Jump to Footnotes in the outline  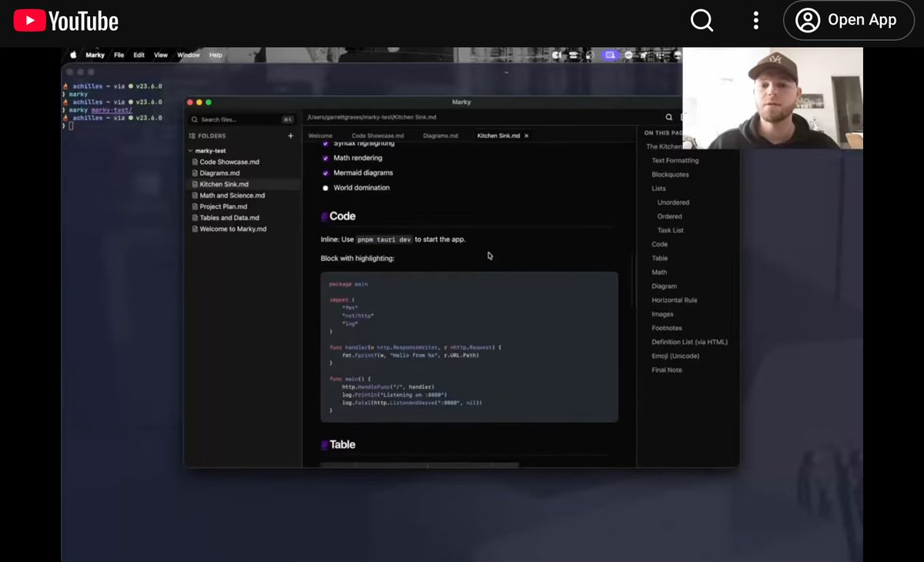667,328
